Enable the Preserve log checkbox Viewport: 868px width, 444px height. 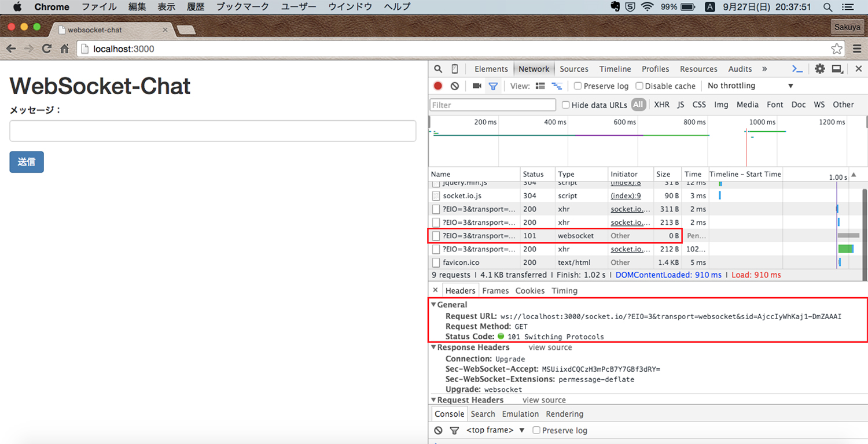pyautogui.click(x=577, y=86)
